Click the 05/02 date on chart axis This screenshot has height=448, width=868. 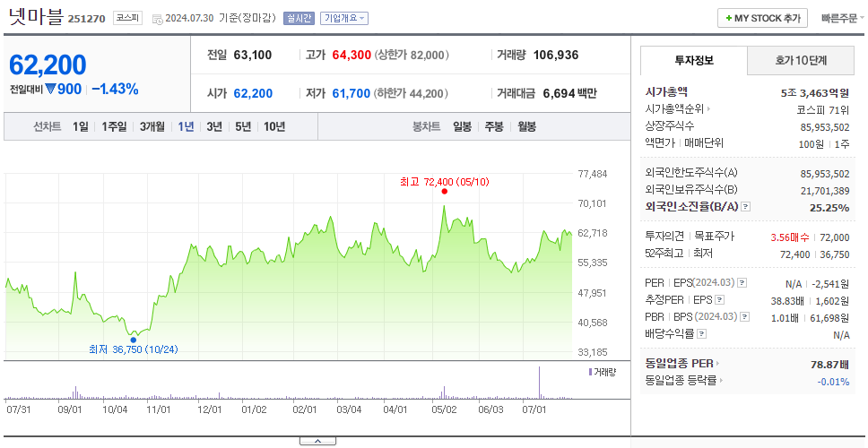445,409
